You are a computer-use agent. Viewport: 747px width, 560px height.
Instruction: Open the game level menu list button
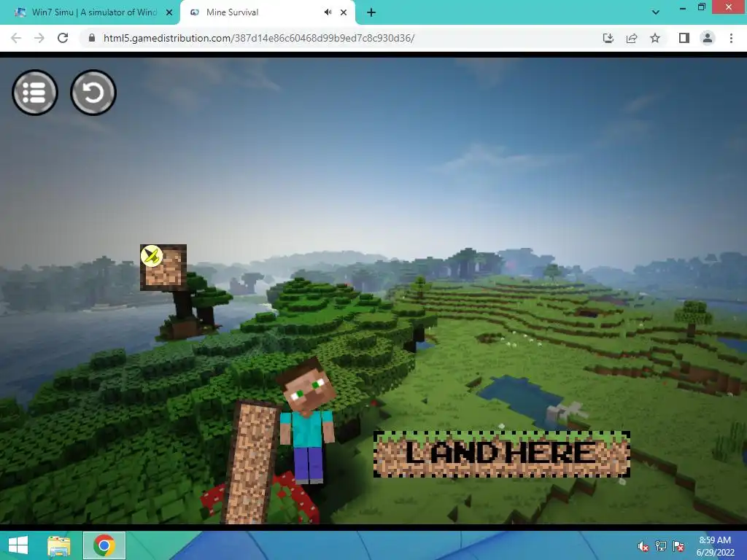point(35,93)
